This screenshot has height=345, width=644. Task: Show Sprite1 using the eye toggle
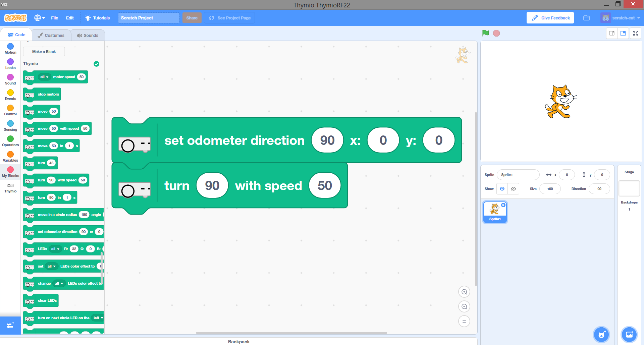point(502,189)
